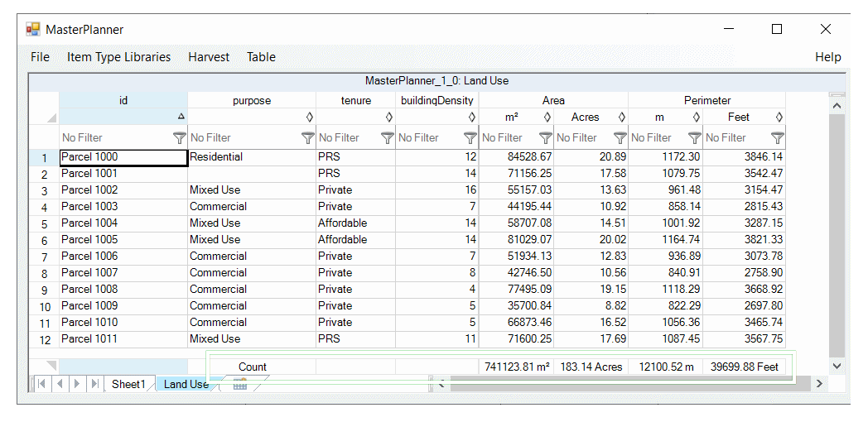This screenshot has height=422, width=868.
Task: Click the vertical scrollbar up arrow
Action: click(x=837, y=106)
